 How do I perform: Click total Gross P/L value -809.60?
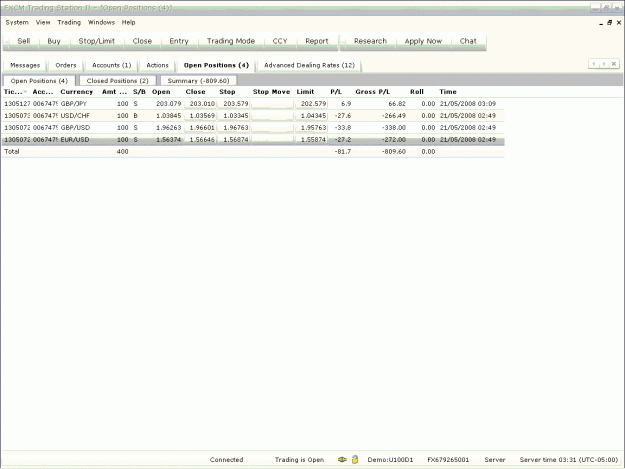[x=394, y=151]
